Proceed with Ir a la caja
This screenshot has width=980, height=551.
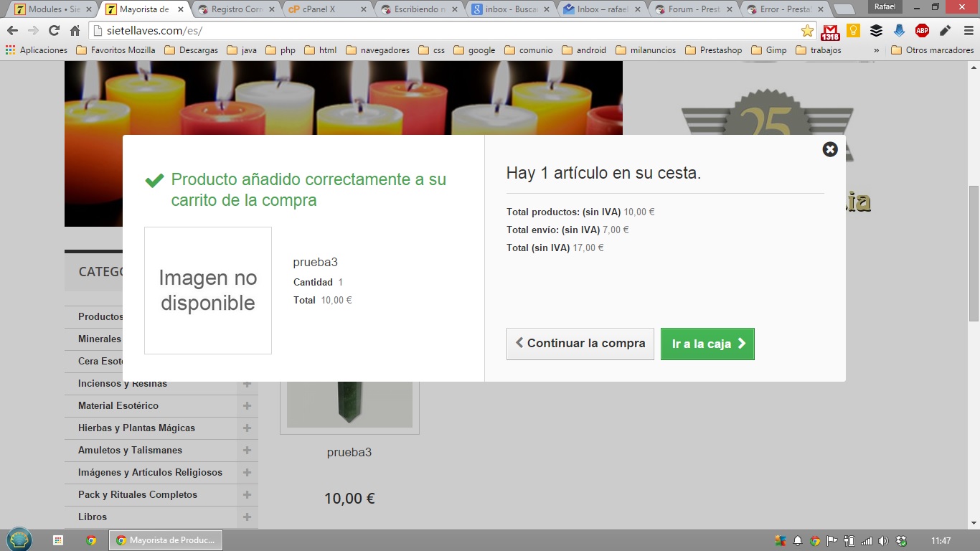707,344
